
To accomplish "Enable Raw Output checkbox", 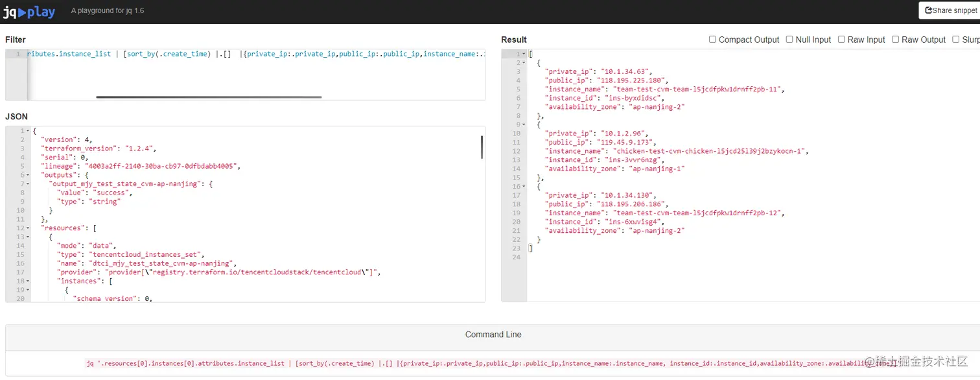I will coord(895,40).
